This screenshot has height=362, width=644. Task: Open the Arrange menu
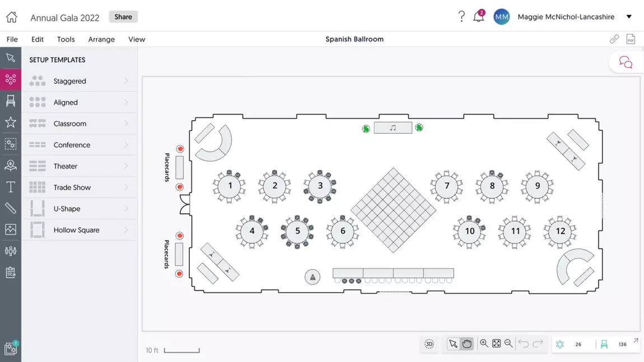101,39
